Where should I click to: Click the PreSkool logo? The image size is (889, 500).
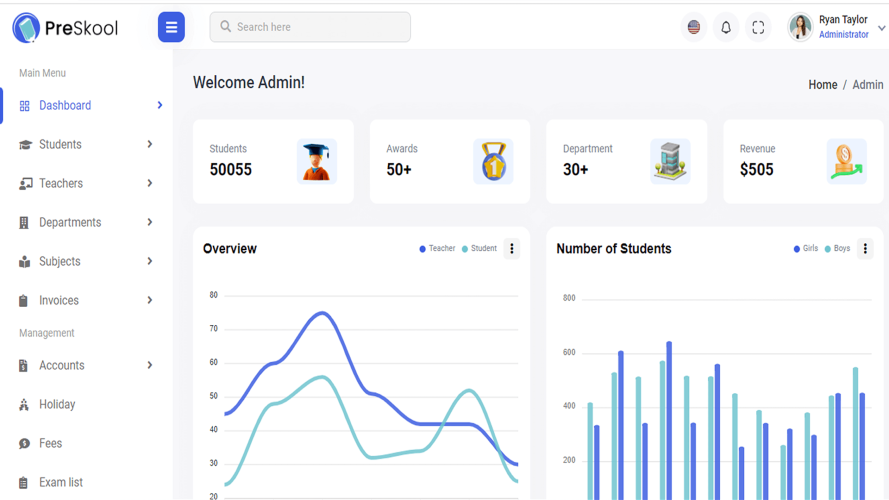(65, 27)
